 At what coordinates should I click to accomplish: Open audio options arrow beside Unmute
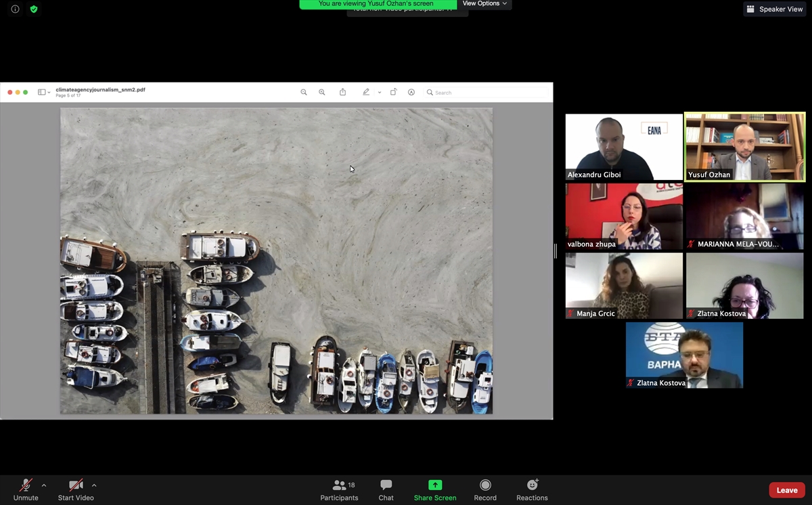[x=44, y=485]
